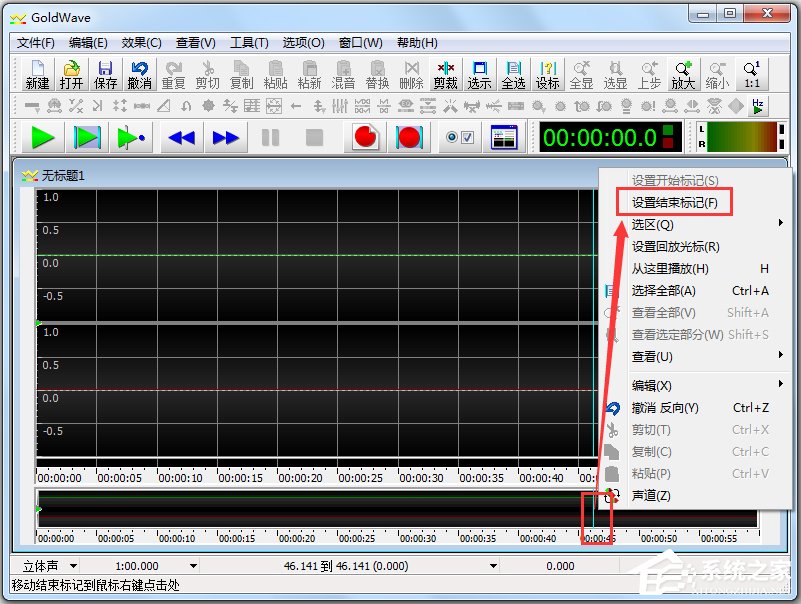Click the red record button

[x=365, y=137]
